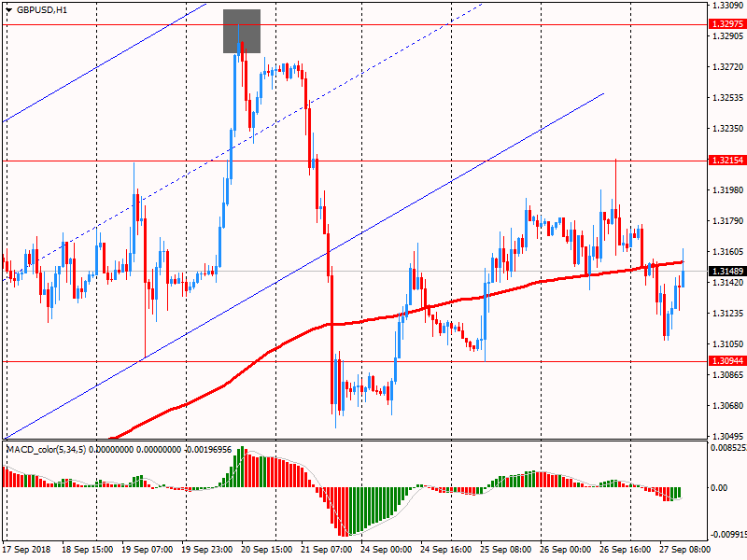The image size is (747, 560).
Task: Select the 1.30944 red price label
Action: tap(727, 361)
